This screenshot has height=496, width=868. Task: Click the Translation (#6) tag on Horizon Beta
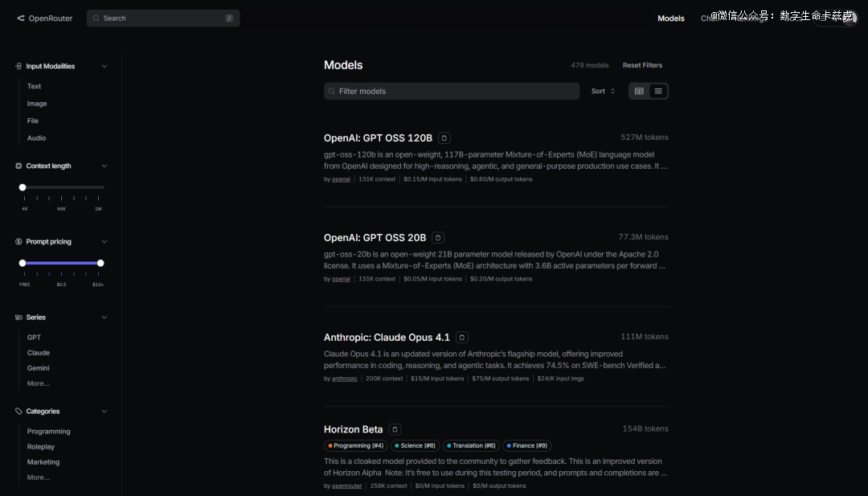tap(471, 445)
